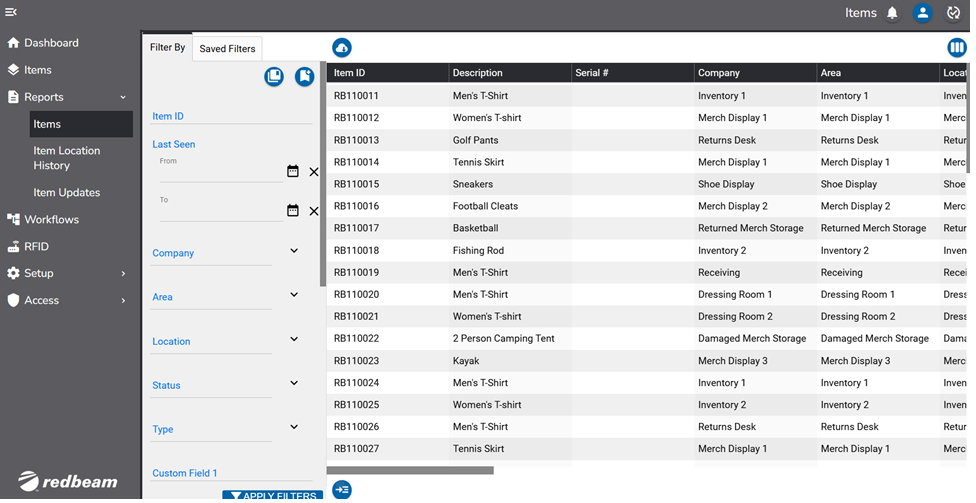
Task: Open Item Location History report
Action: click(x=67, y=158)
